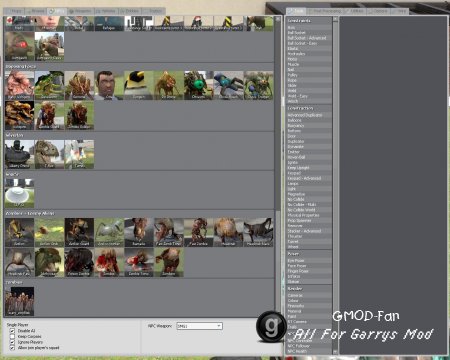Open the Post Processing tab

pos(324,11)
